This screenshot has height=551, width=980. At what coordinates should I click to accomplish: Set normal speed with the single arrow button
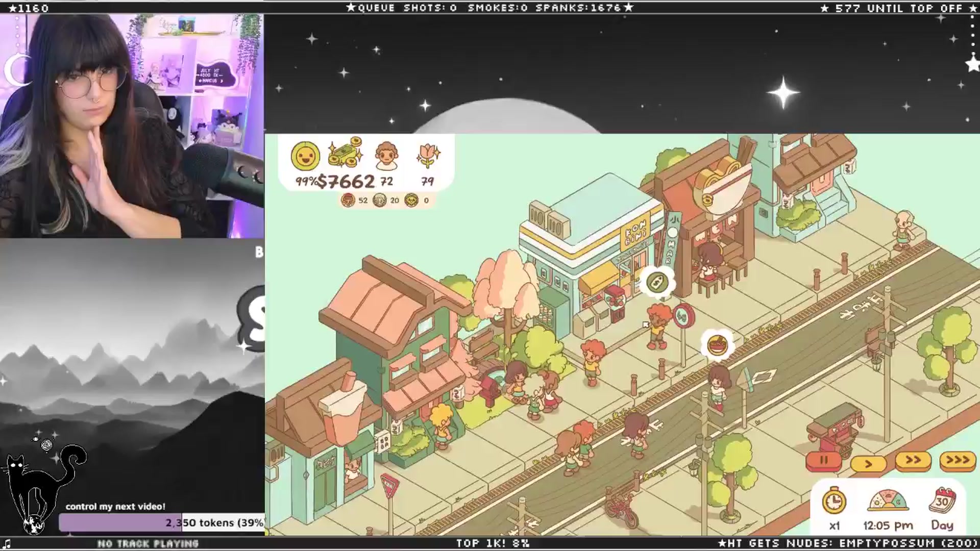click(868, 463)
